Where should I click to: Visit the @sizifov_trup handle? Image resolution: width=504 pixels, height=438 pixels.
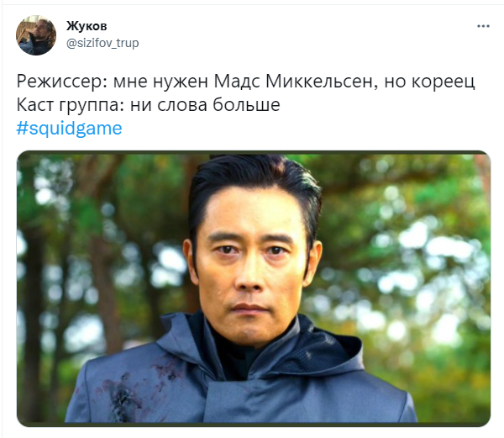(102, 43)
